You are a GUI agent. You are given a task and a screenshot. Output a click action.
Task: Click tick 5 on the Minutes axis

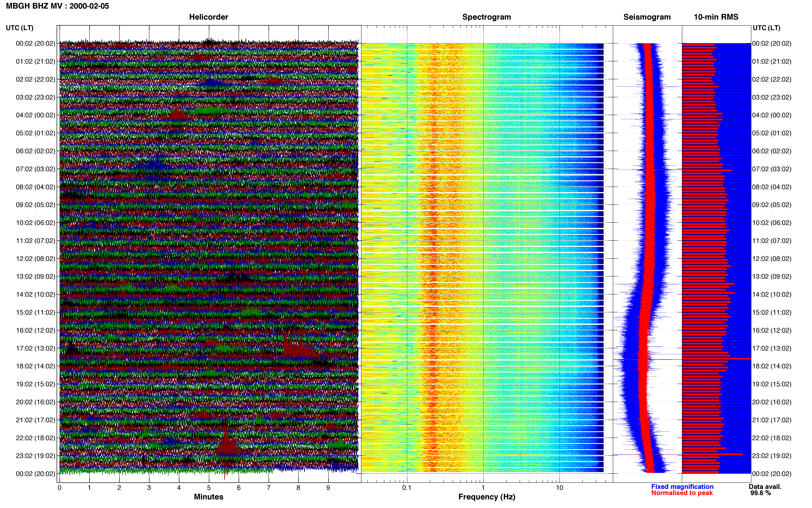209,488
